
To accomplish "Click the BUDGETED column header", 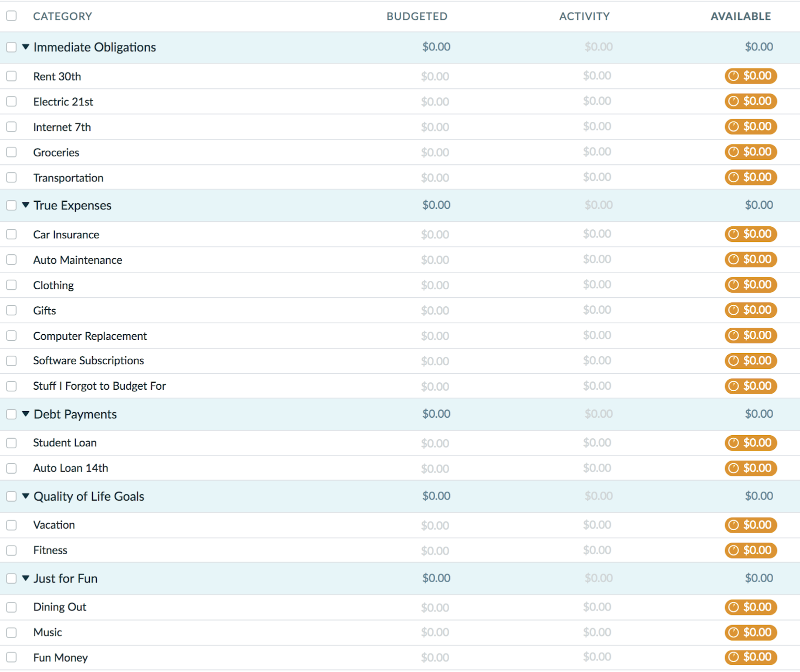I will (x=417, y=16).
